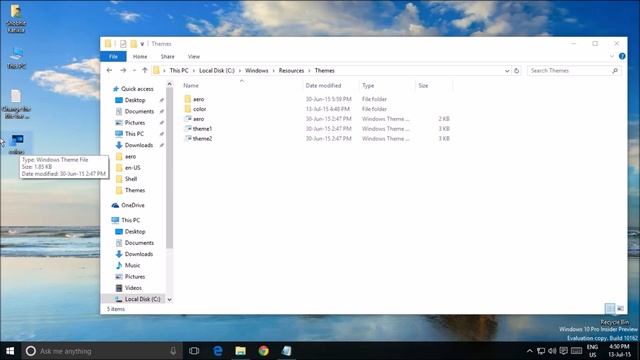The height and width of the screenshot is (360, 640).
Task: Click Ask me anything search box
Action: (x=101, y=351)
